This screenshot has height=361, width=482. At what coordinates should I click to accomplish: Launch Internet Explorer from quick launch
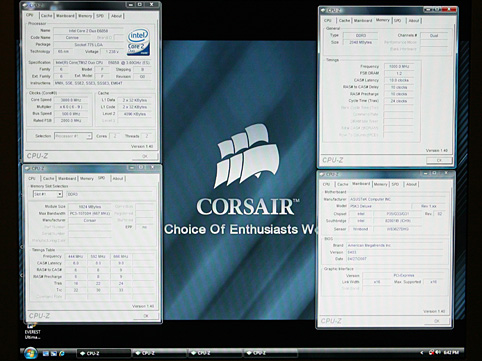(62, 353)
